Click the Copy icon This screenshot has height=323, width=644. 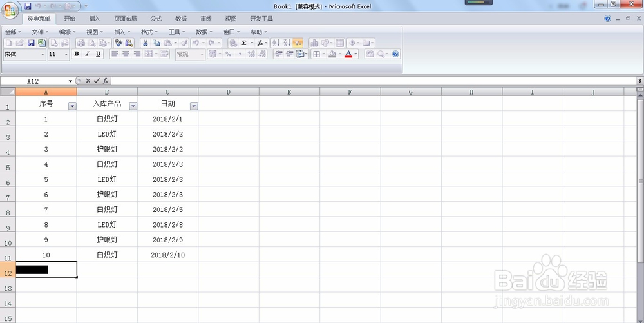point(156,43)
